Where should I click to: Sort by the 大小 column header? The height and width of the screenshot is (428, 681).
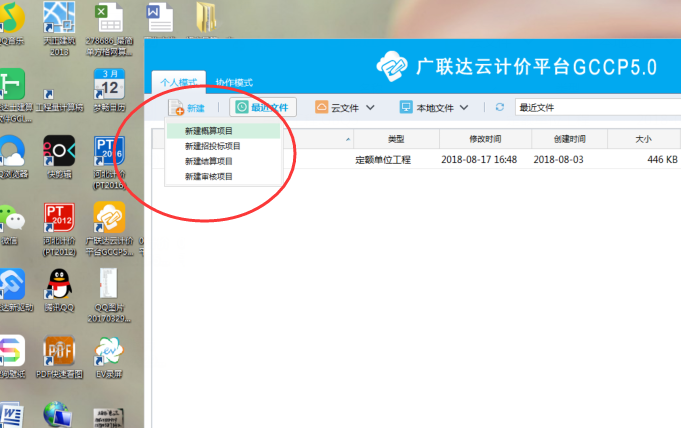(643, 139)
